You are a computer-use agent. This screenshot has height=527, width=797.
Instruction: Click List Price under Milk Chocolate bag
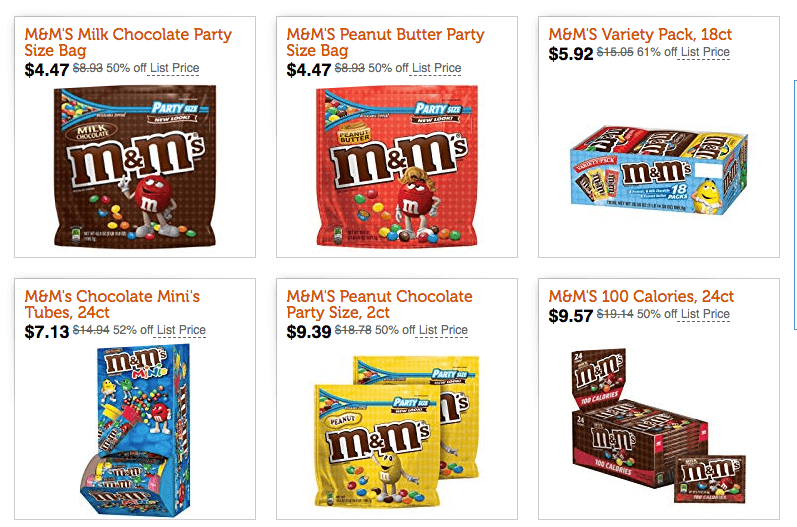[174, 68]
